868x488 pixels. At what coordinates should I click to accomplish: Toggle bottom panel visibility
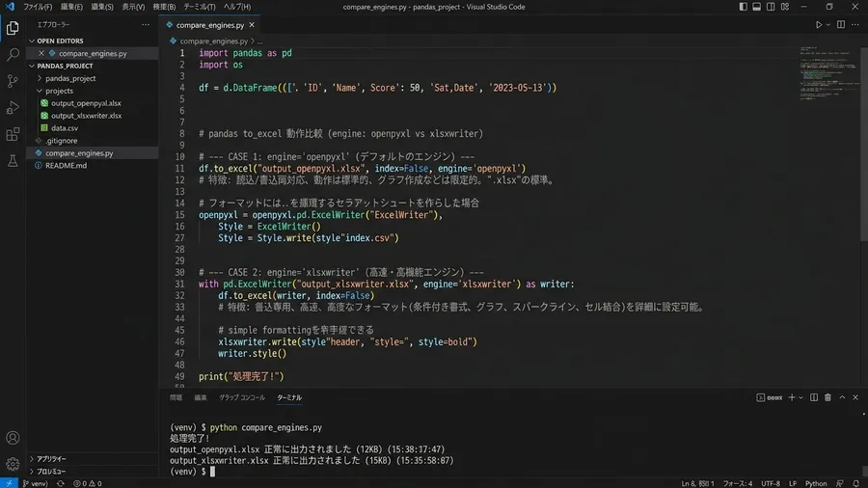[x=757, y=7]
